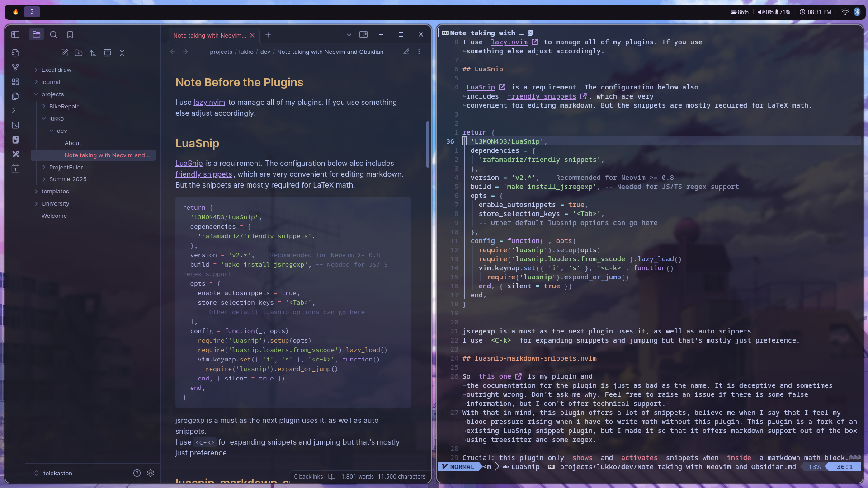Follow the lazy.nvim link in the note
The height and width of the screenshot is (488, 868).
point(209,103)
